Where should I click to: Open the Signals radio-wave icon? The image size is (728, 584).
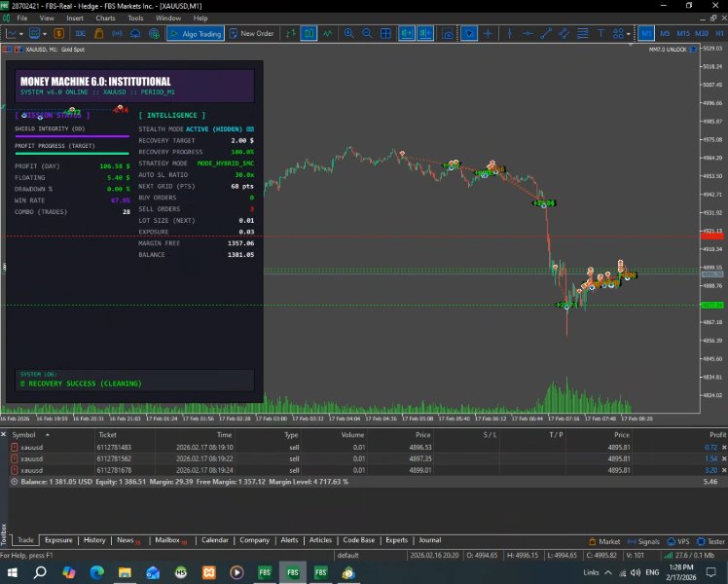pos(118,33)
